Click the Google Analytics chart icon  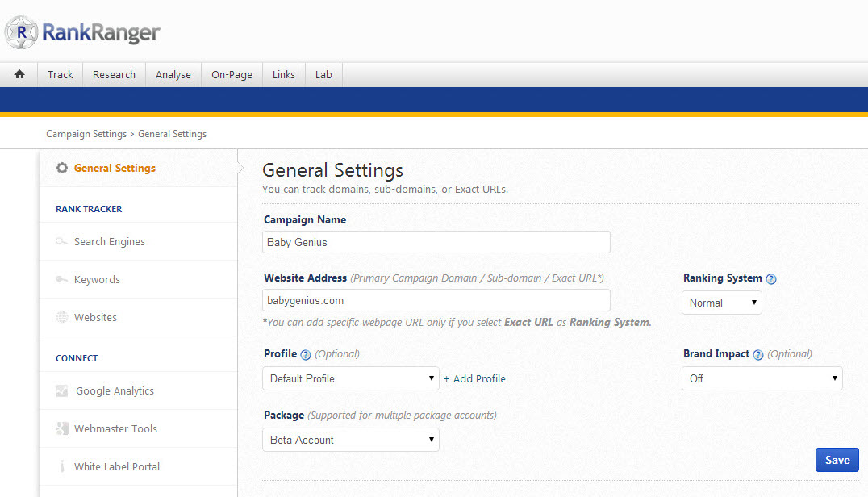62,391
